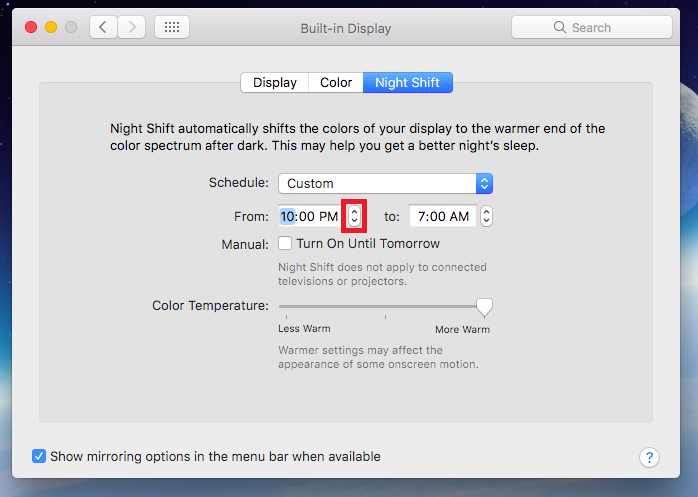This screenshot has width=698, height=497.
Task: Click the magnifier icon in Search
Action: point(560,28)
